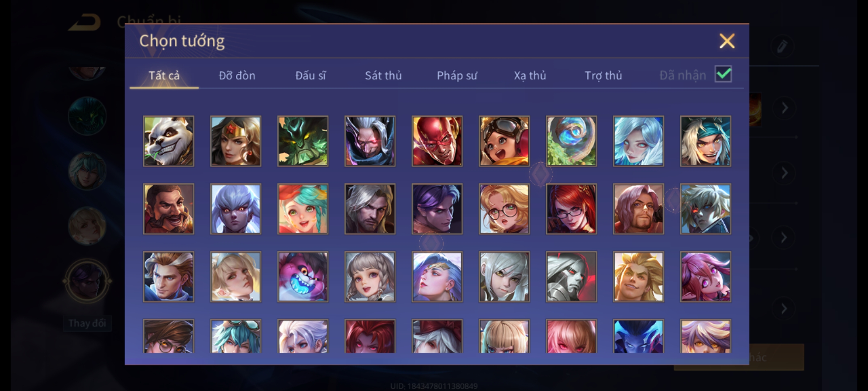Close the Chọn tướng dialog
This screenshot has width=868, height=391.
(x=727, y=41)
